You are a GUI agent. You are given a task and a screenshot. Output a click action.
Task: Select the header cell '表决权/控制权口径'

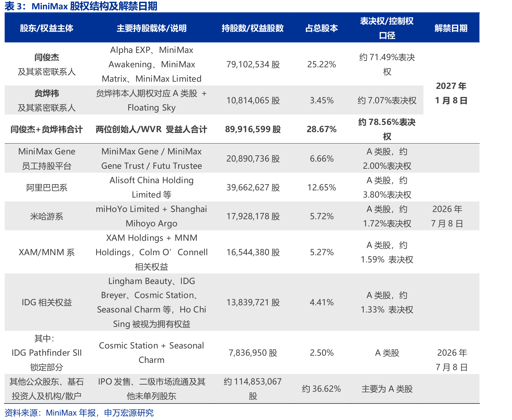click(x=387, y=28)
